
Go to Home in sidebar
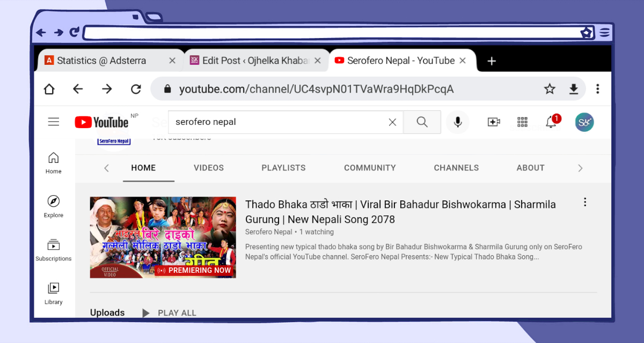pyautogui.click(x=54, y=163)
